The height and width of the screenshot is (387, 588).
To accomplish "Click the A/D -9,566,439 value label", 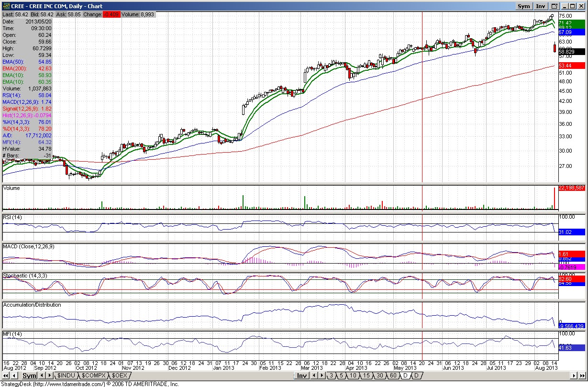I will coord(571,326).
